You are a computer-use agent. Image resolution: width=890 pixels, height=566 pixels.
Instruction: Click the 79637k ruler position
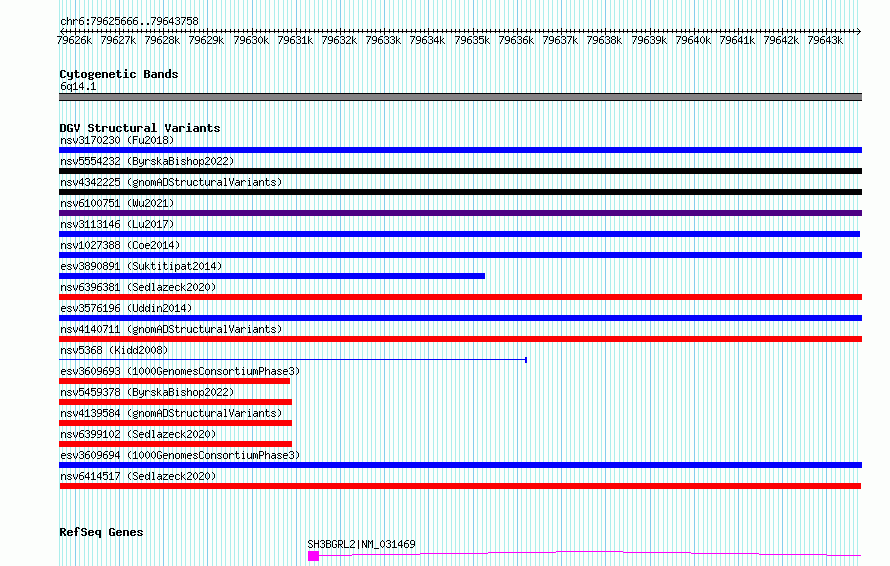tap(560, 40)
